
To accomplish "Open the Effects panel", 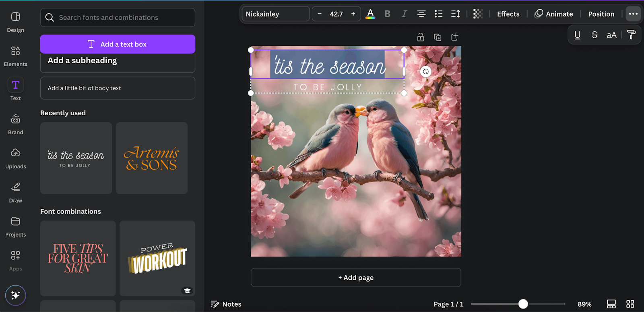I will [508, 14].
